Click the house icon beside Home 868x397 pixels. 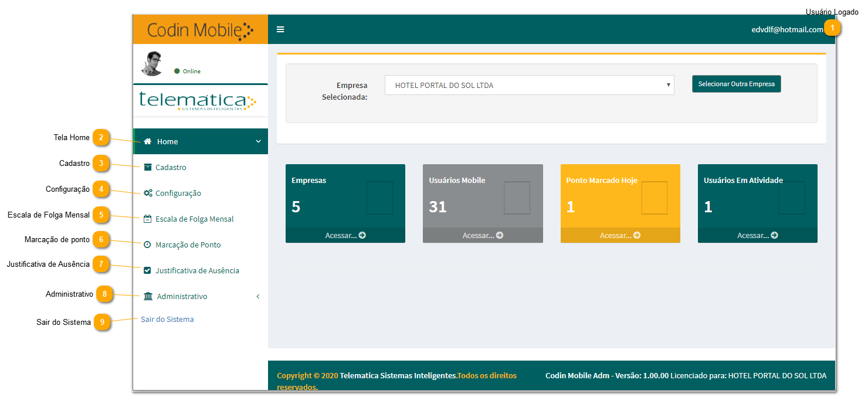pos(148,141)
